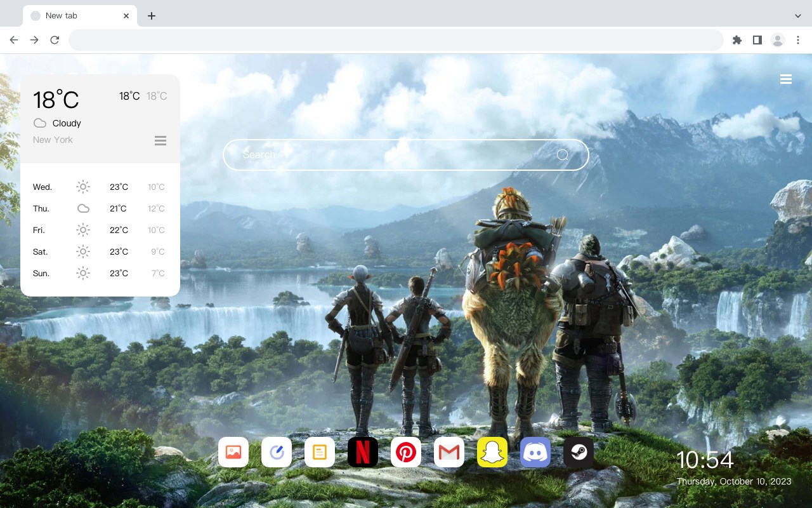The height and width of the screenshot is (508, 812).
Task: Click the Wed. day label
Action: point(43,187)
